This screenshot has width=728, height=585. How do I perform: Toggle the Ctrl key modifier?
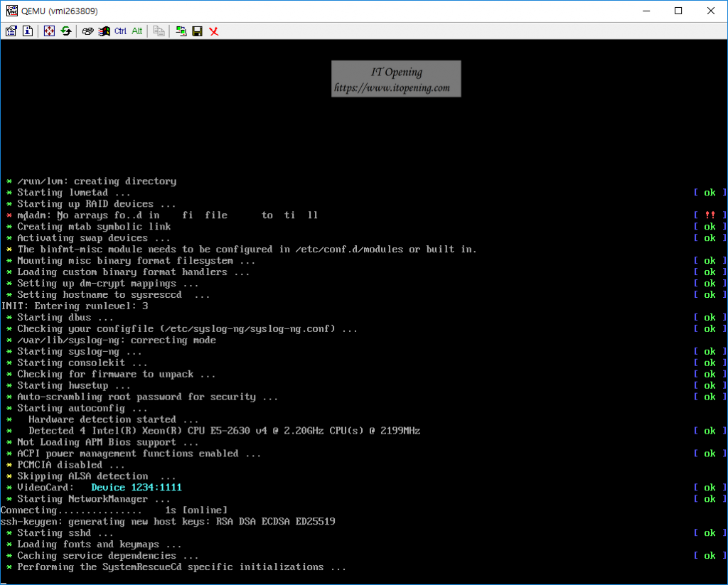click(121, 31)
